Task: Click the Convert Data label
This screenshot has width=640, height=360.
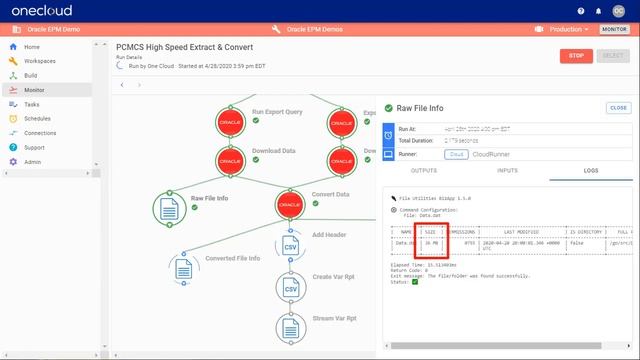Action: click(330, 194)
